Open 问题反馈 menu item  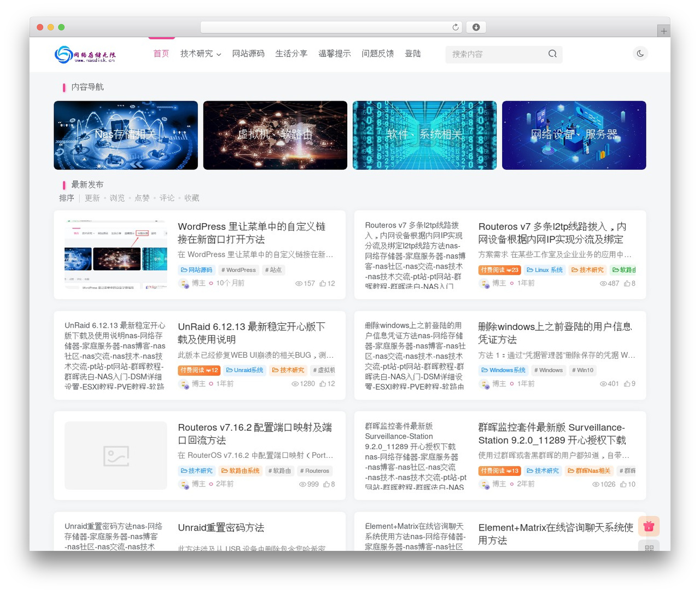click(378, 54)
